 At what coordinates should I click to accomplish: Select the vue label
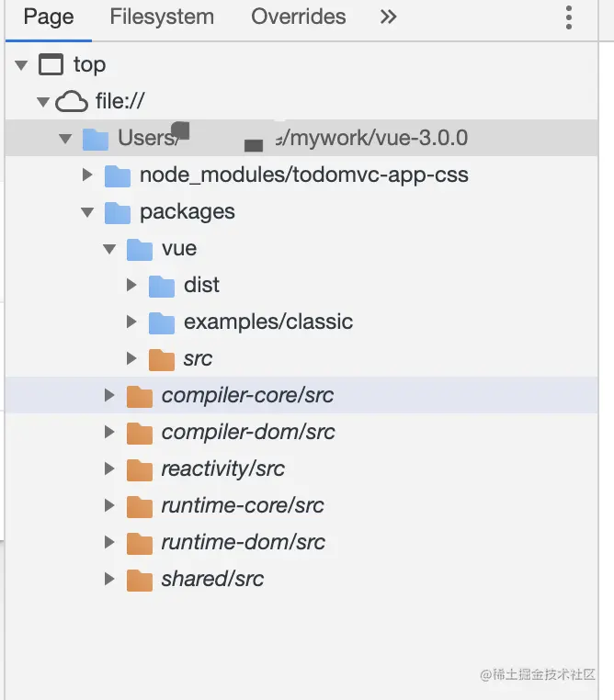pyautogui.click(x=179, y=248)
